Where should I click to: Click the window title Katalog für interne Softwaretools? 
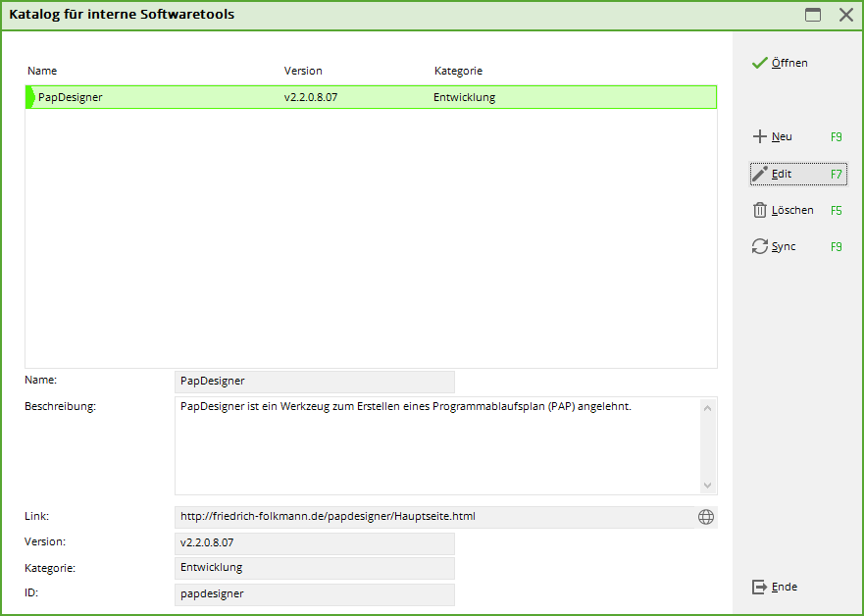122,15
